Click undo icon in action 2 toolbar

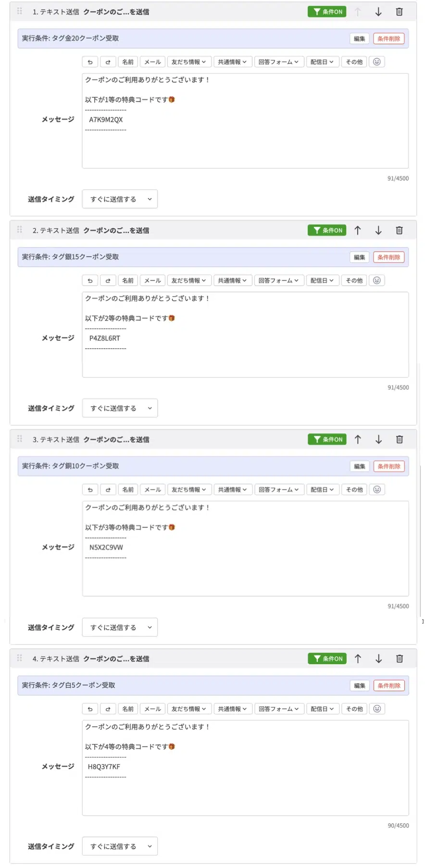[x=90, y=281]
